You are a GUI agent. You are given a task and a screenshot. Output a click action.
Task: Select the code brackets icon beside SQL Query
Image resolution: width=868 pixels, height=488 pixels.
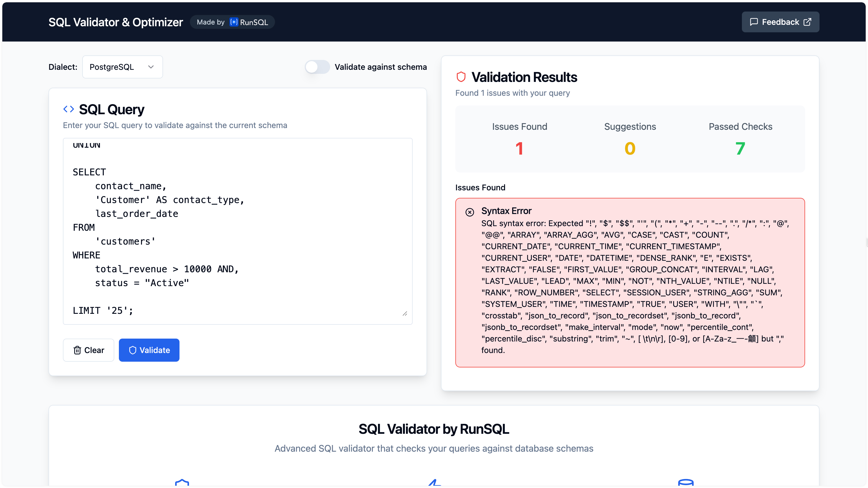(68, 109)
